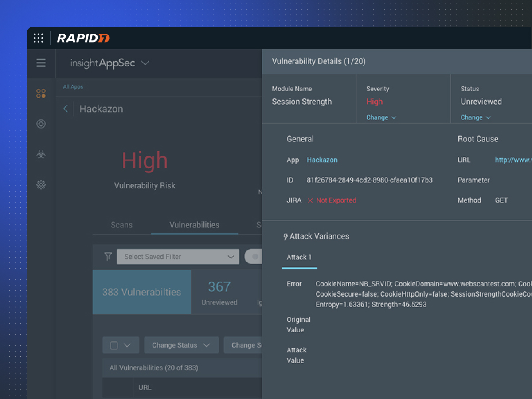Tick the select-all vulnerabilities checkbox

[114, 345]
